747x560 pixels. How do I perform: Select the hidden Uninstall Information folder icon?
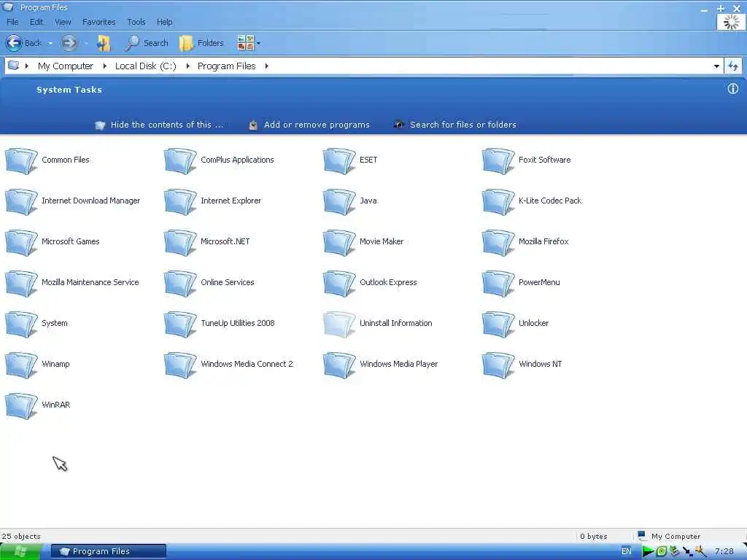click(x=340, y=324)
